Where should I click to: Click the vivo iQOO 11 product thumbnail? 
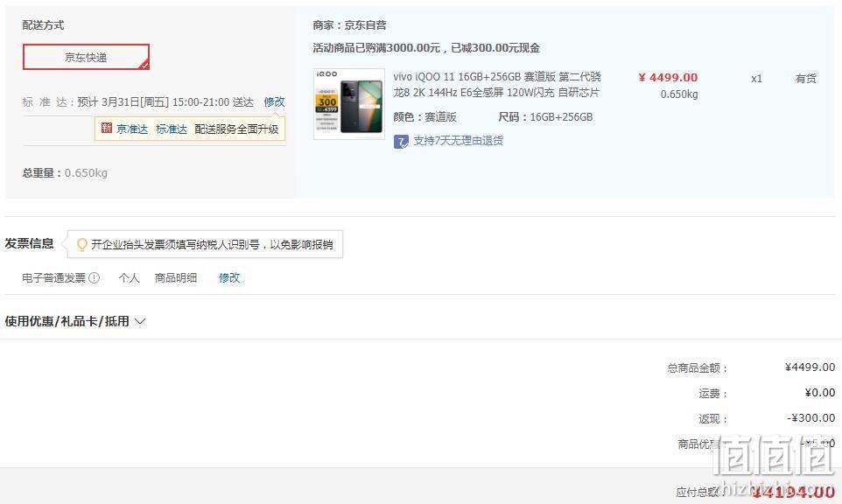pos(349,104)
